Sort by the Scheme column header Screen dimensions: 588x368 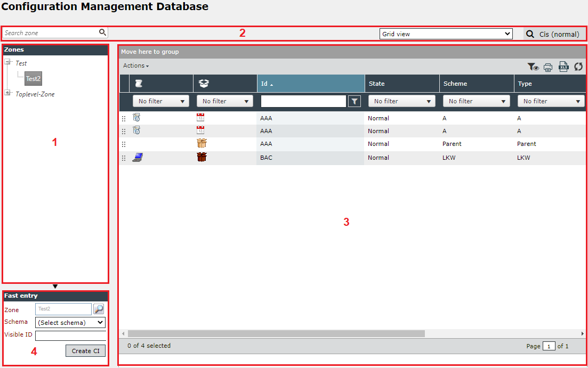[455, 84]
